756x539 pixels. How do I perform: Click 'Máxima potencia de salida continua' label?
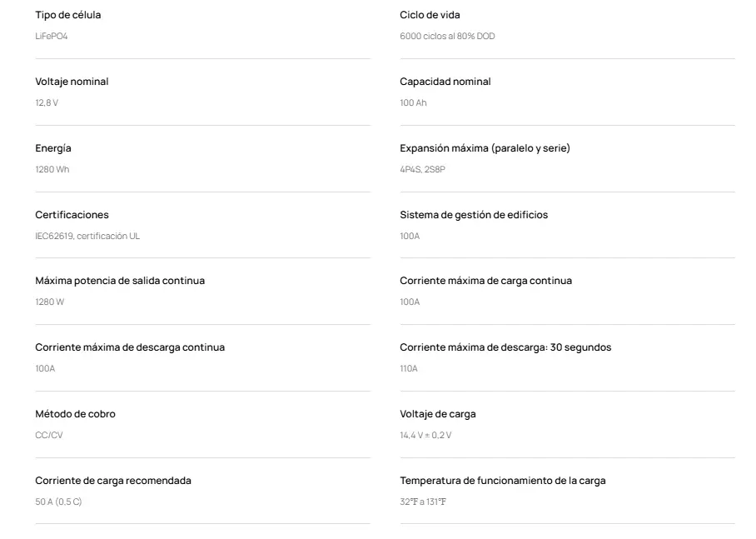click(x=120, y=281)
